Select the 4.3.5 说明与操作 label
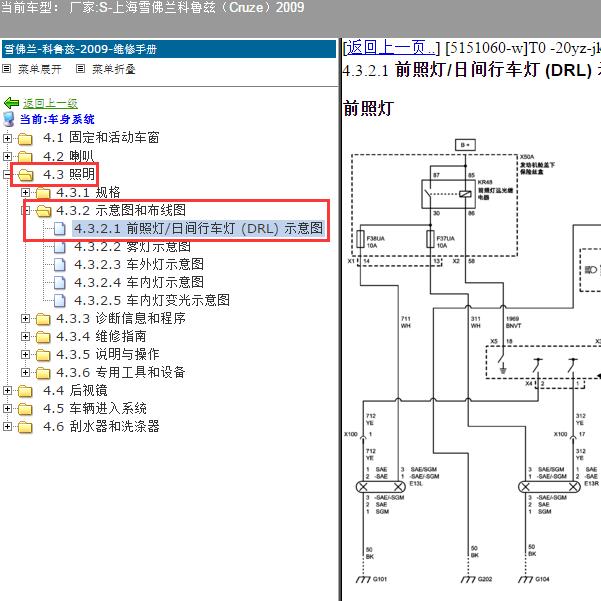601x601 pixels. coord(108,355)
